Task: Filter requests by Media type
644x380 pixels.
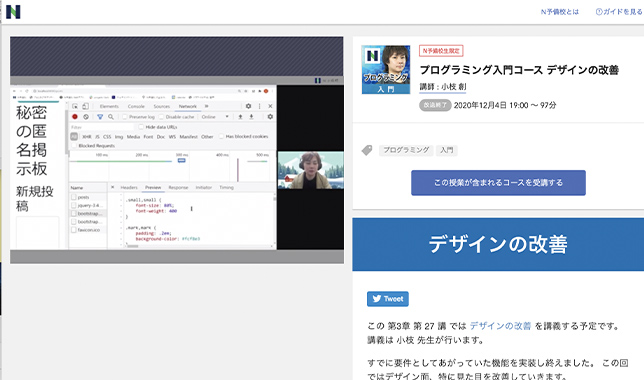Action: 133,136
